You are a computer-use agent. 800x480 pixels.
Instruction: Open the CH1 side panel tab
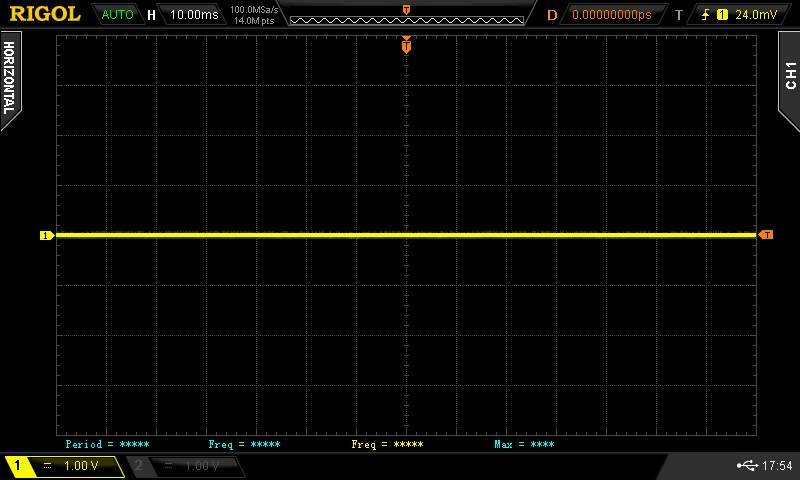point(789,75)
